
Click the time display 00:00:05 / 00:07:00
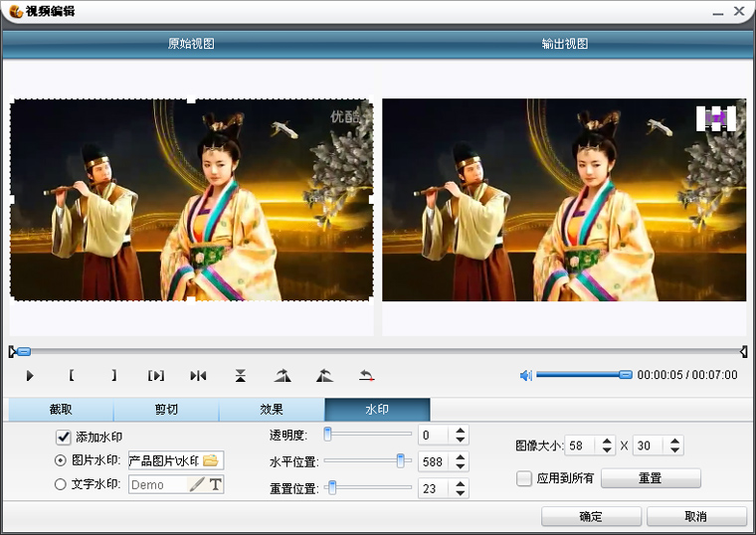coord(687,375)
